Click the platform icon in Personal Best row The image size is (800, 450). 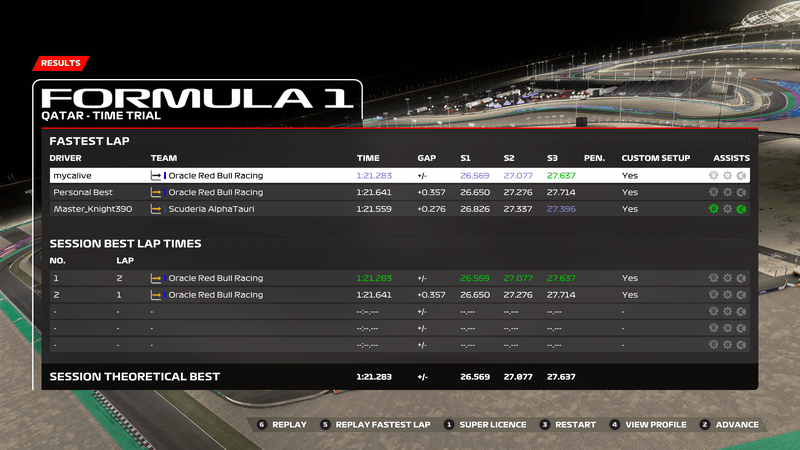tap(156, 192)
